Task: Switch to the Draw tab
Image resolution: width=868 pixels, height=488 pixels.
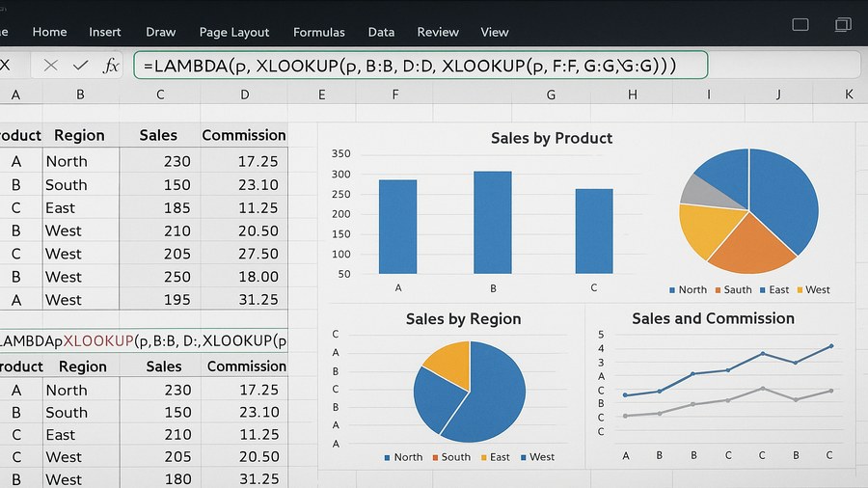Action: coord(160,32)
